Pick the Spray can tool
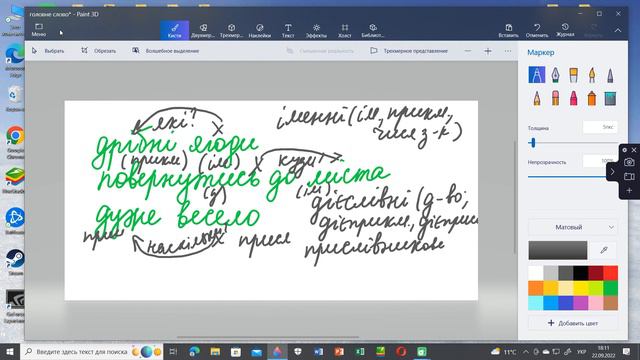 pyautogui.click(x=592, y=98)
